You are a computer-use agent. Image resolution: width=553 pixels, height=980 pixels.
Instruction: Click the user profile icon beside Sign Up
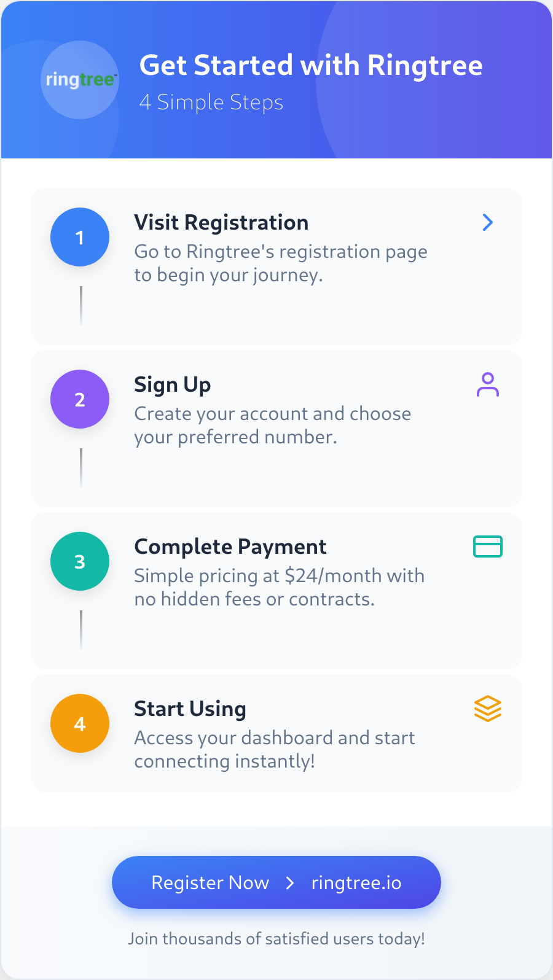[x=488, y=385]
